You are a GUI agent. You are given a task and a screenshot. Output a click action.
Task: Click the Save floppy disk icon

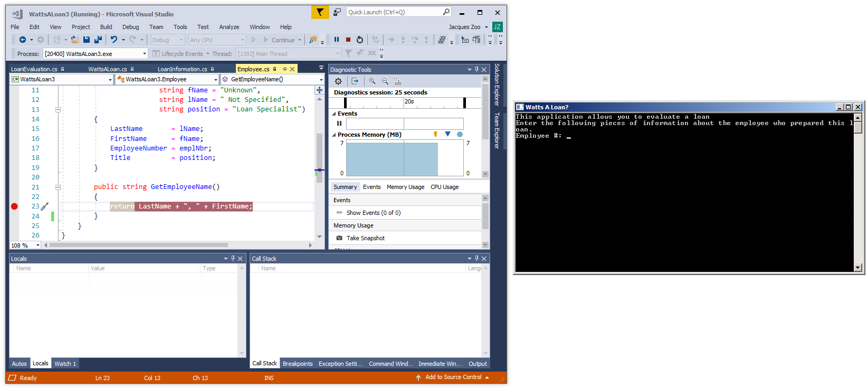tap(87, 40)
